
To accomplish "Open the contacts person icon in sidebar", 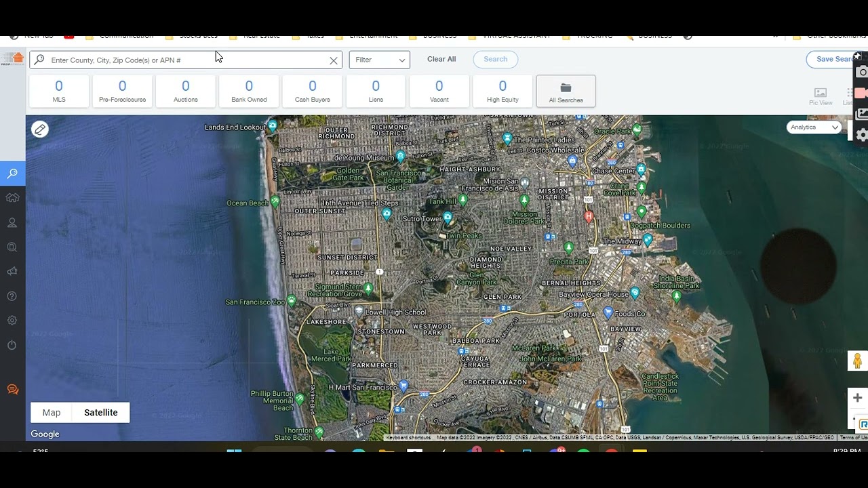I will click(x=12, y=222).
